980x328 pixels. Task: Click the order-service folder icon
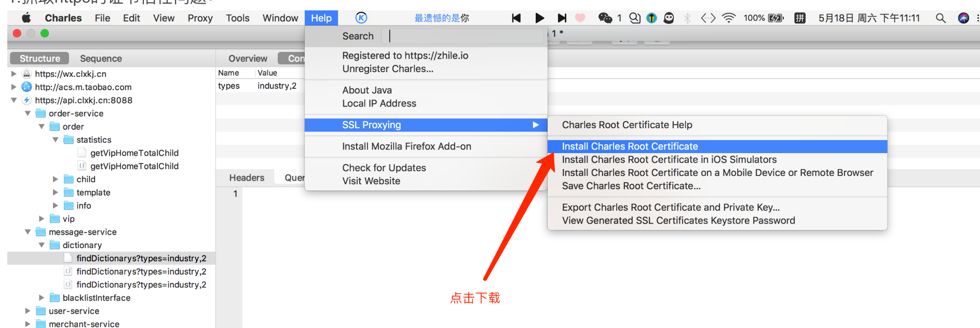[x=40, y=113]
